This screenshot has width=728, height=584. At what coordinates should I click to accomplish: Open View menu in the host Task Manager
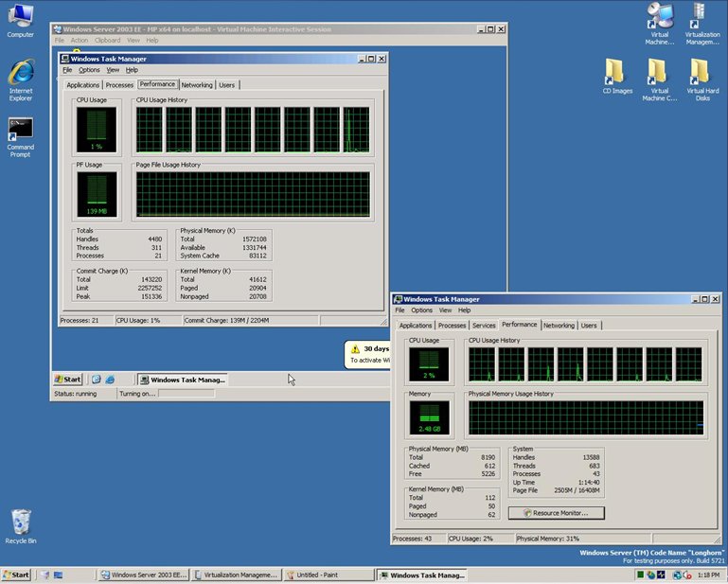click(445, 310)
